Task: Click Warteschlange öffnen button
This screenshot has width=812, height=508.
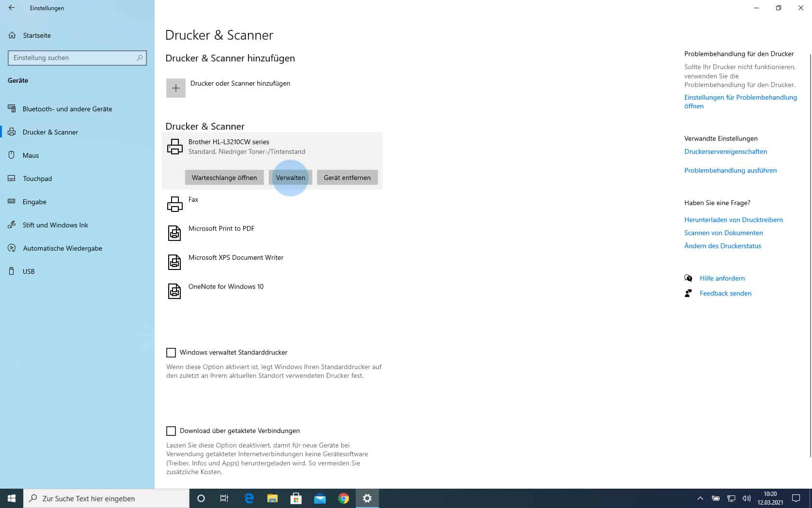Action: (224, 178)
